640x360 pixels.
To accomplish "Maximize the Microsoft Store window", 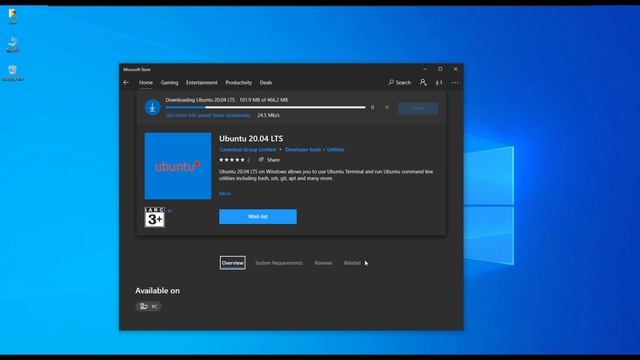I will pyautogui.click(x=440, y=69).
